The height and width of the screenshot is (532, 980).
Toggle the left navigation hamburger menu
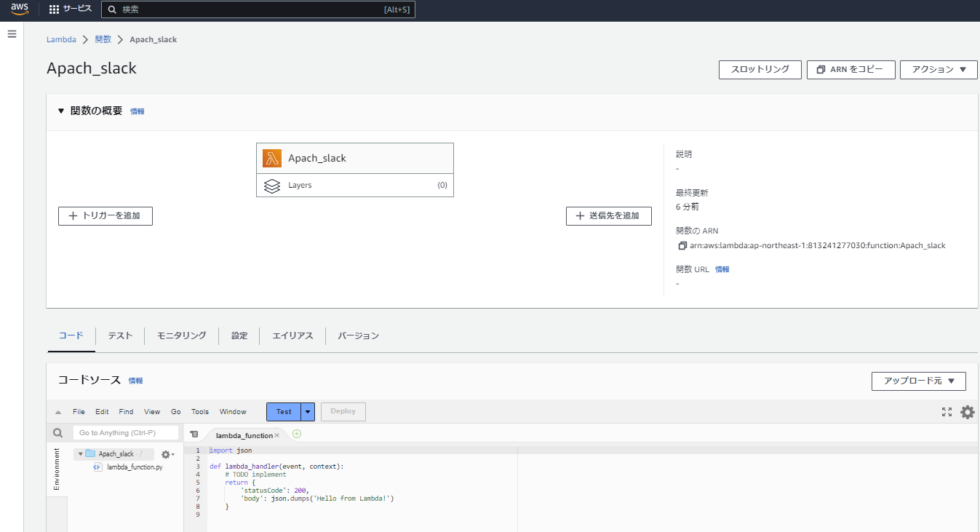coord(11,33)
